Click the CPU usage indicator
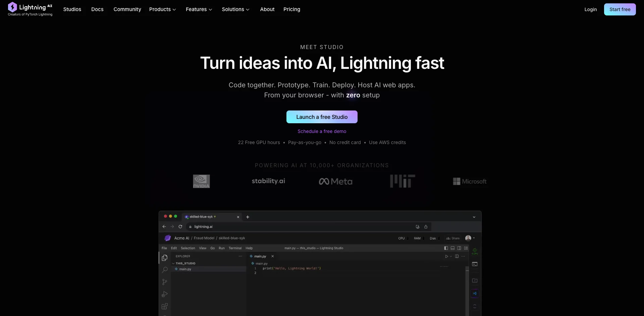The width and height of the screenshot is (644, 316). (403, 238)
